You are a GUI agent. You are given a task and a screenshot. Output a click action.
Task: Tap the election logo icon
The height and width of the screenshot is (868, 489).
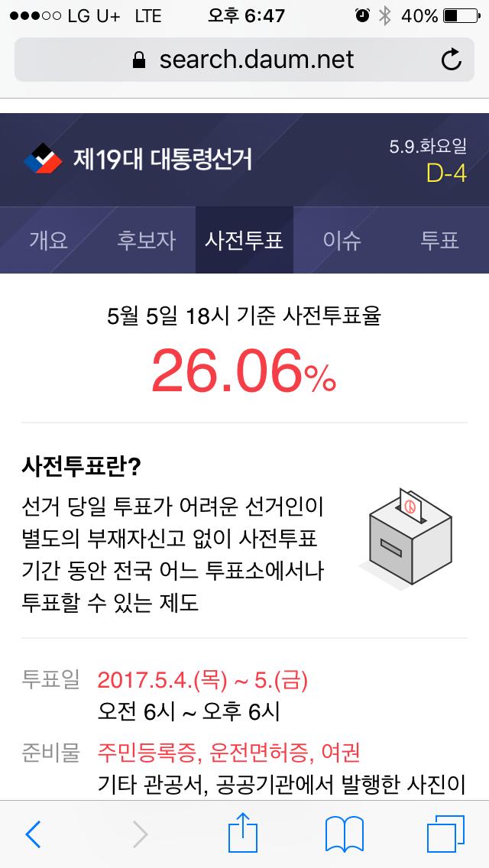43,159
